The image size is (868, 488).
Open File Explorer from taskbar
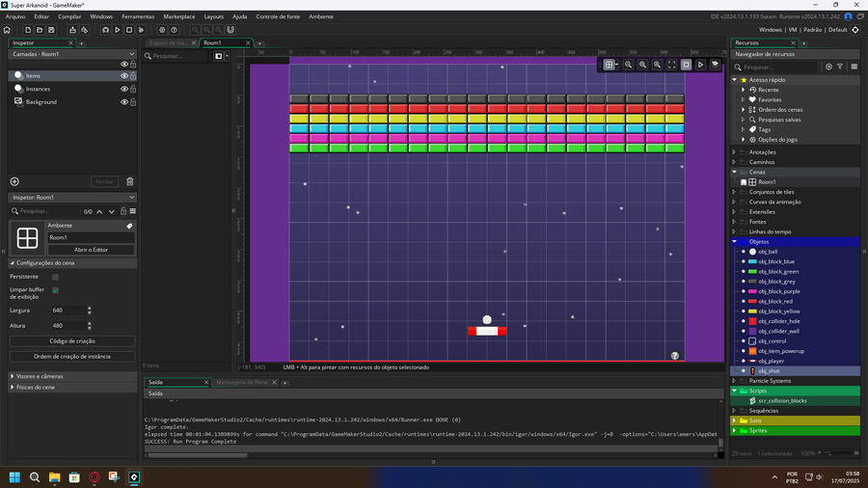[x=54, y=477]
